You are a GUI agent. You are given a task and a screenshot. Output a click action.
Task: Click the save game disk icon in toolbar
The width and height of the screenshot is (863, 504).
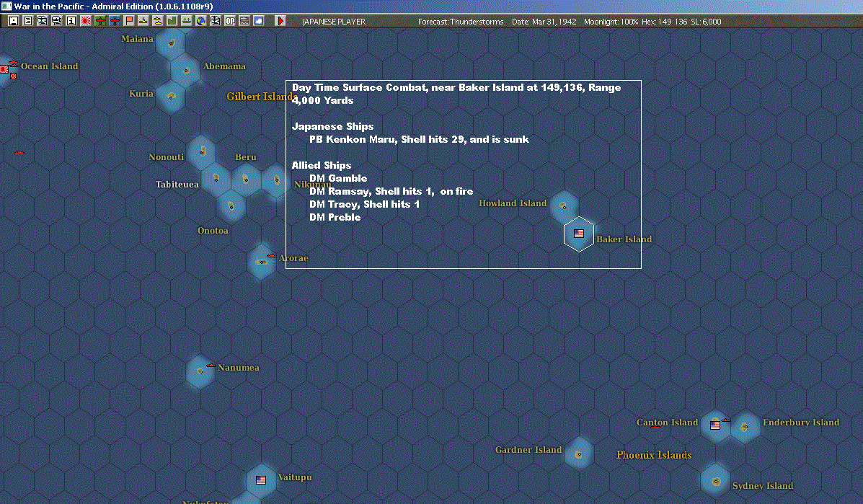tap(14, 21)
